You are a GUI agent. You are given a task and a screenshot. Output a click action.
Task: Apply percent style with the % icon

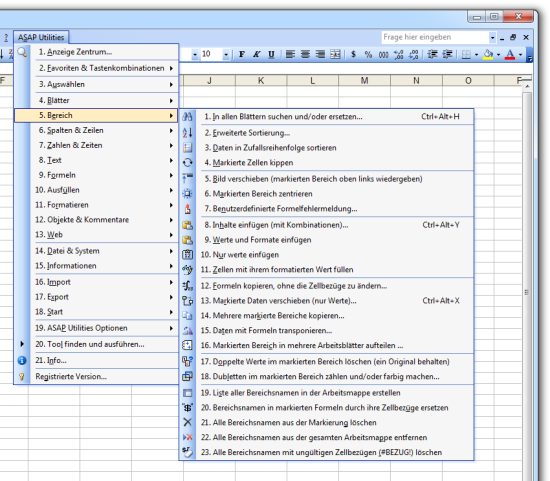coord(368,54)
